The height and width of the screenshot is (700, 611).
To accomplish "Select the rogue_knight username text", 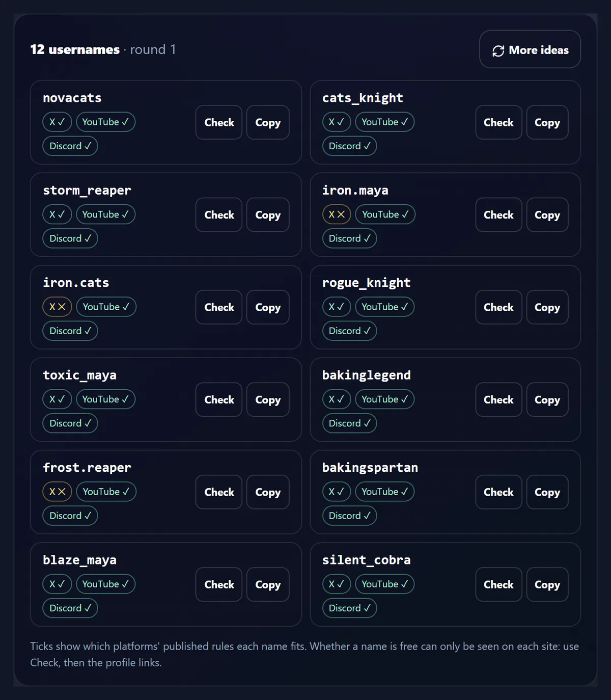I will 367,283.
